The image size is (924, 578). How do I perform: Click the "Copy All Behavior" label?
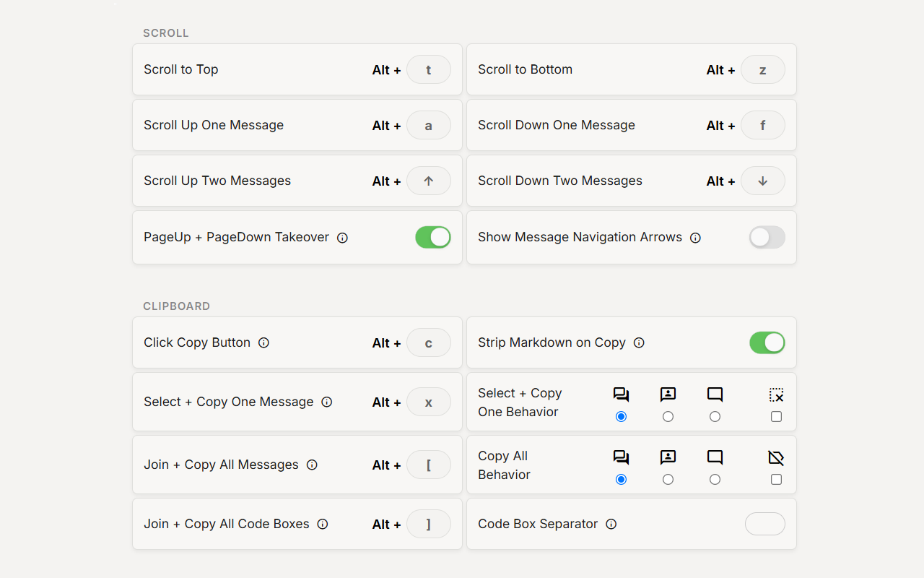[x=504, y=465]
